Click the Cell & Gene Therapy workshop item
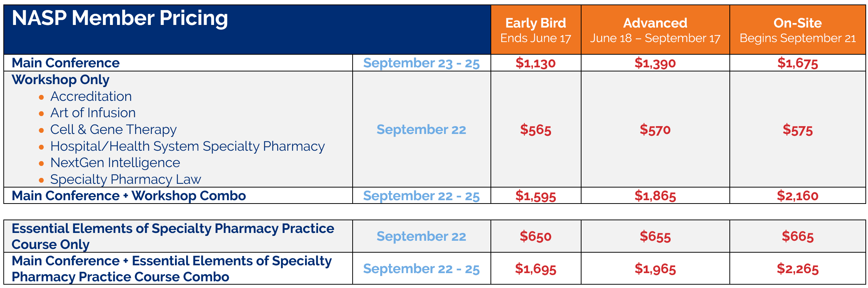This screenshot has width=868, height=288. (113, 129)
